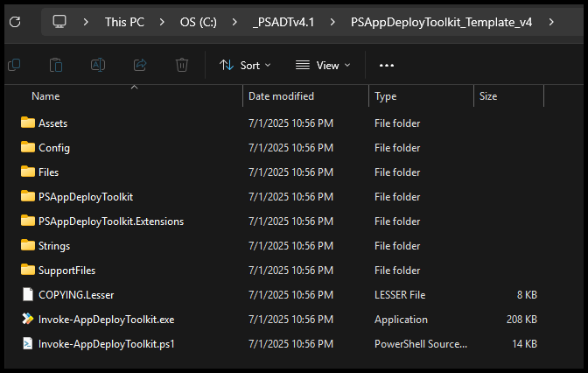Image resolution: width=588 pixels, height=373 pixels.
Task: Select the PSAppDeployToolkit.Extensions folder
Action: 110,222
